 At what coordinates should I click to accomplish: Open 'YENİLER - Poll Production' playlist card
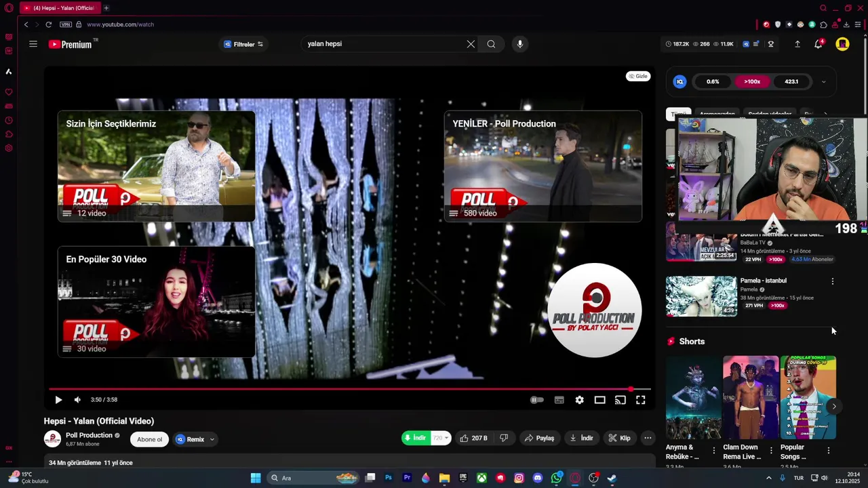542,166
